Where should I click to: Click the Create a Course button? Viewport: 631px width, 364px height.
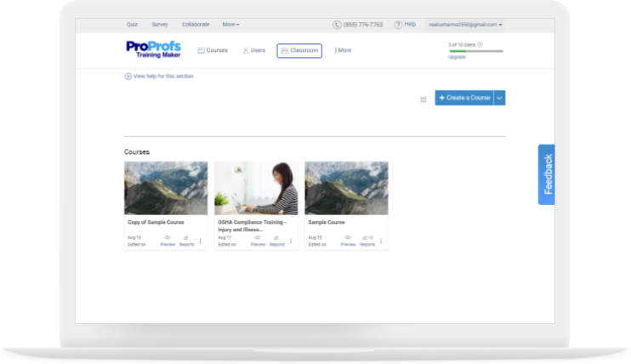click(x=464, y=98)
